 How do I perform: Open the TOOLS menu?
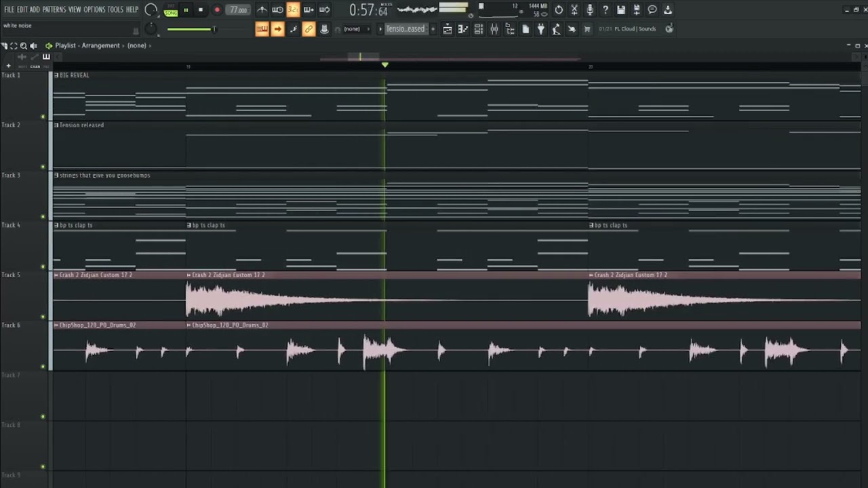pyautogui.click(x=115, y=9)
